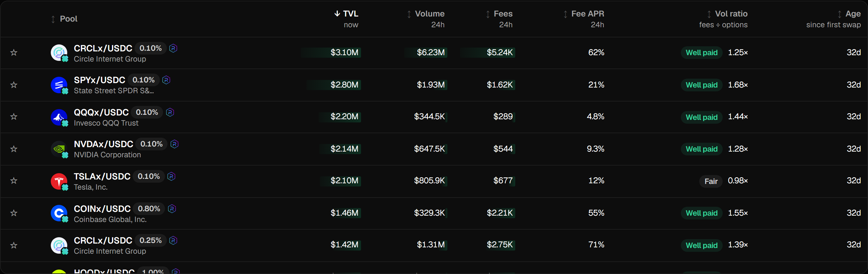
Task: Star the CRCLx/USDC 0.25% pool as favorite
Action: (x=14, y=245)
